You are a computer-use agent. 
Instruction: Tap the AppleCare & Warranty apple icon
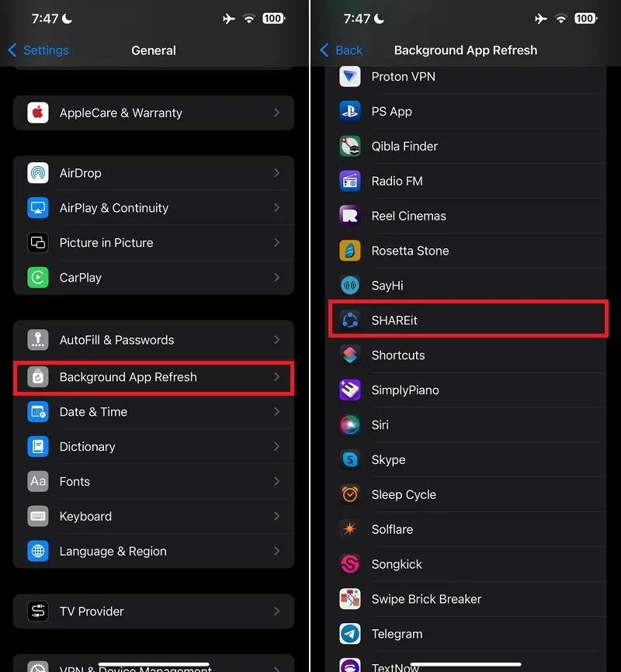[38, 113]
